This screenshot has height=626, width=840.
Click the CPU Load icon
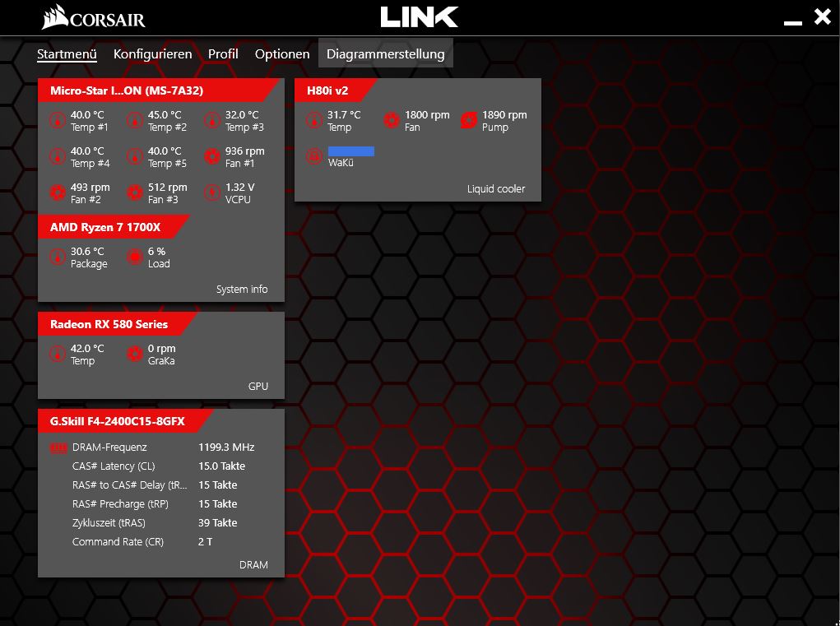(134, 257)
